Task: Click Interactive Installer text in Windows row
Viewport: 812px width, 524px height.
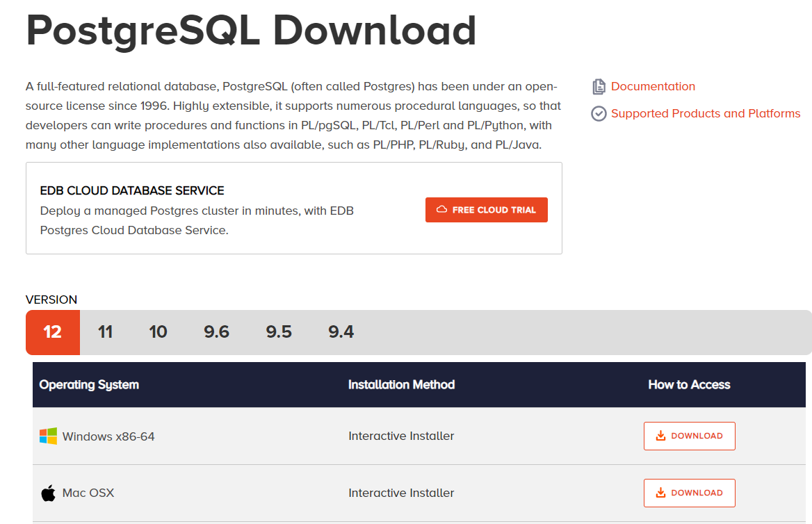Action: 401,436
